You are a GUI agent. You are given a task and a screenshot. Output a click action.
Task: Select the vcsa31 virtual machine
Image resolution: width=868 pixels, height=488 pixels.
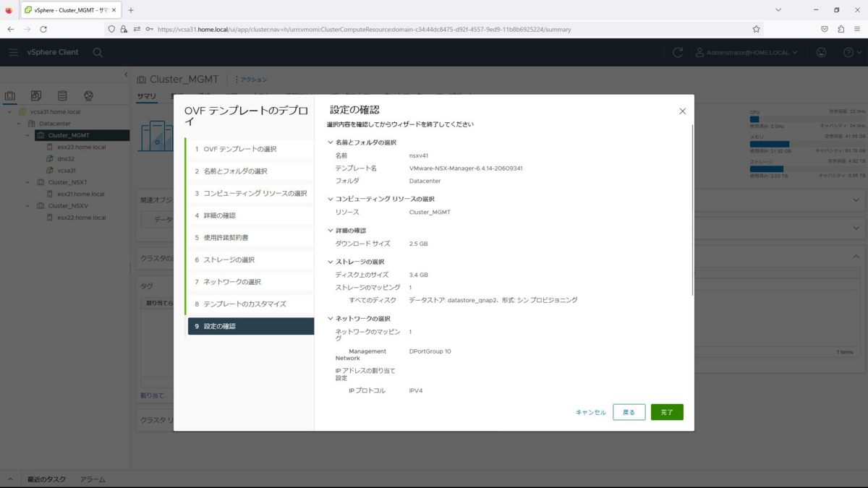tap(66, 171)
